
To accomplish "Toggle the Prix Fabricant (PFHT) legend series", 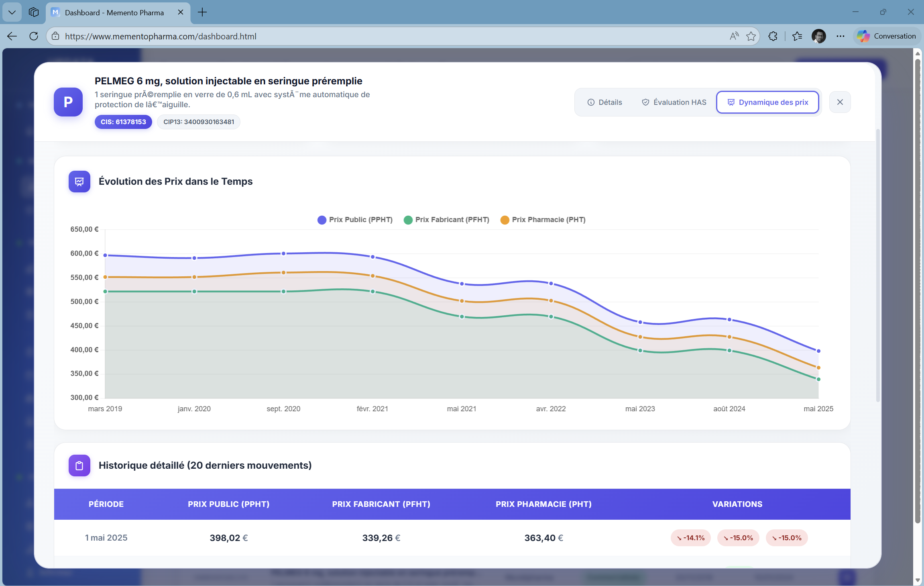I will pyautogui.click(x=446, y=220).
